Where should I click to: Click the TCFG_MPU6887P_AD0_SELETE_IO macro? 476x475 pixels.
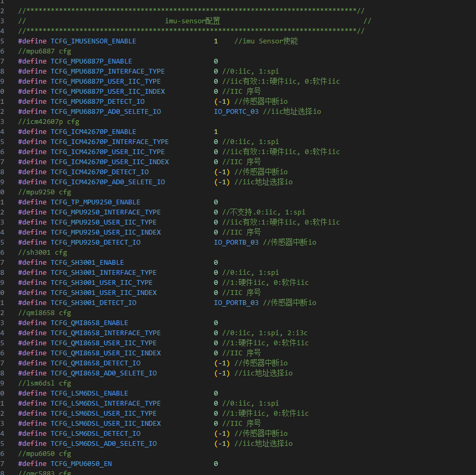click(105, 111)
